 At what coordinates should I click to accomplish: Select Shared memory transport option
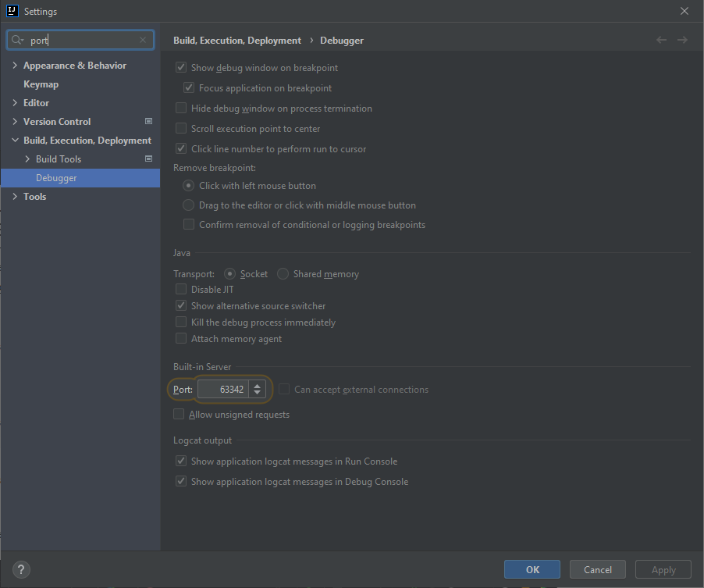[x=283, y=274]
